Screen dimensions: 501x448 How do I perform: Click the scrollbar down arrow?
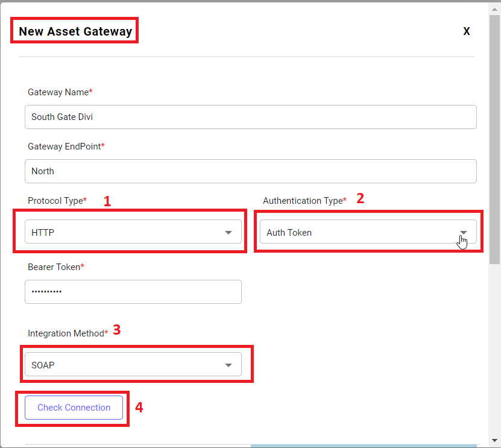tap(494, 440)
